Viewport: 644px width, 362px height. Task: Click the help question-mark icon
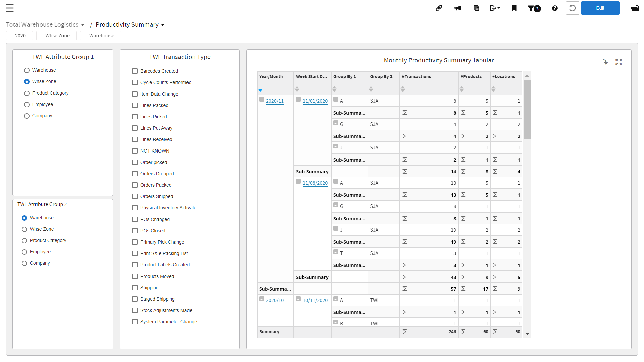(554, 8)
